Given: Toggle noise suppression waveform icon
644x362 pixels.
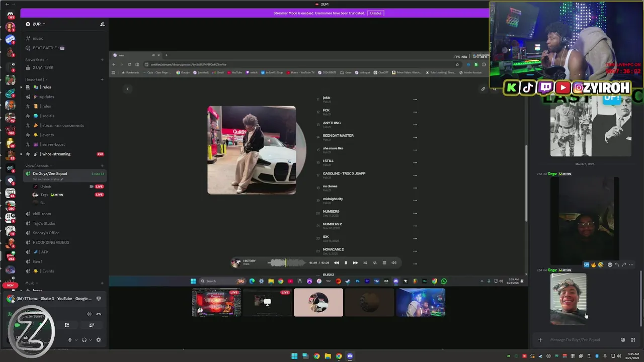Looking at the screenshot, I should tap(90, 314).
